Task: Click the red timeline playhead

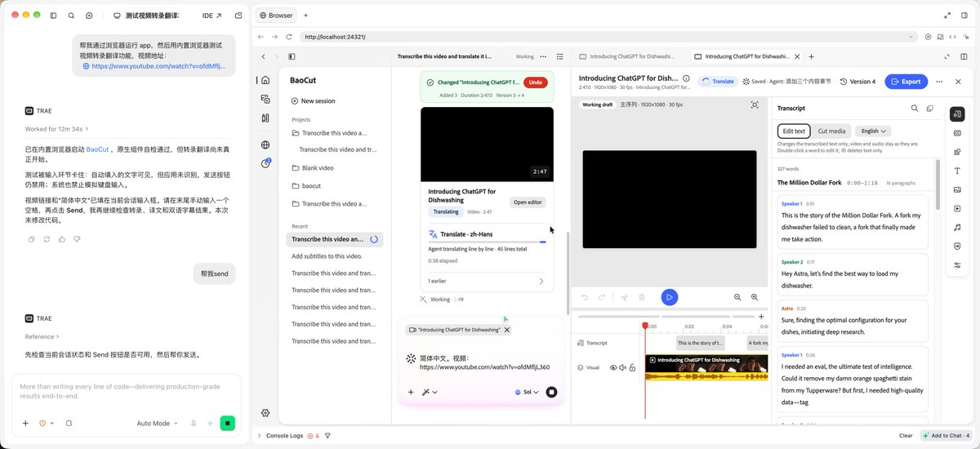Action: click(x=644, y=326)
